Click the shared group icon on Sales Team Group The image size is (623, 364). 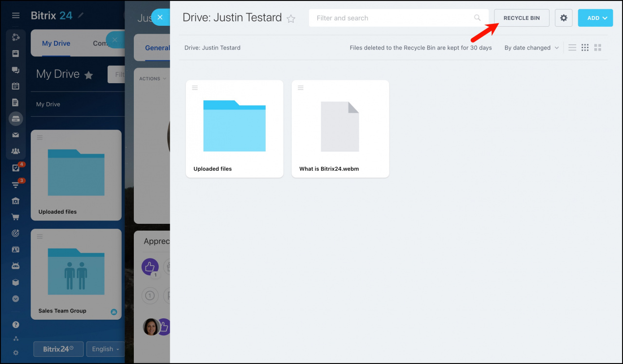[x=114, y=311]
